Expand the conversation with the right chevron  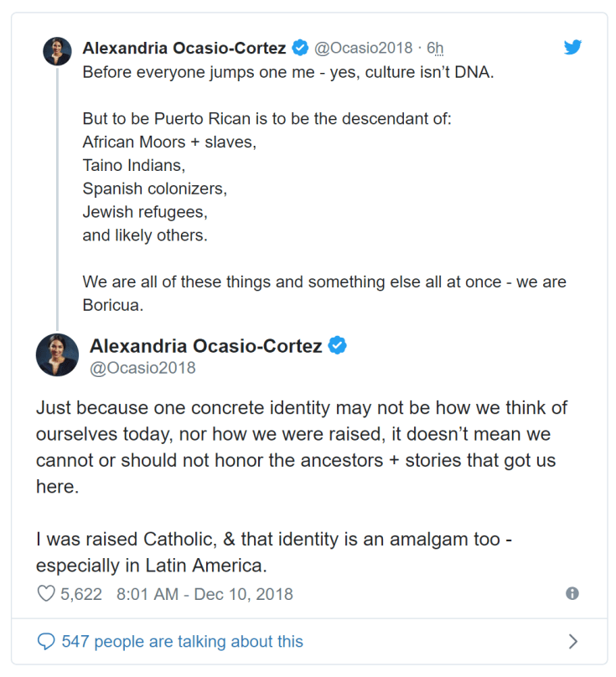(573, 642)
